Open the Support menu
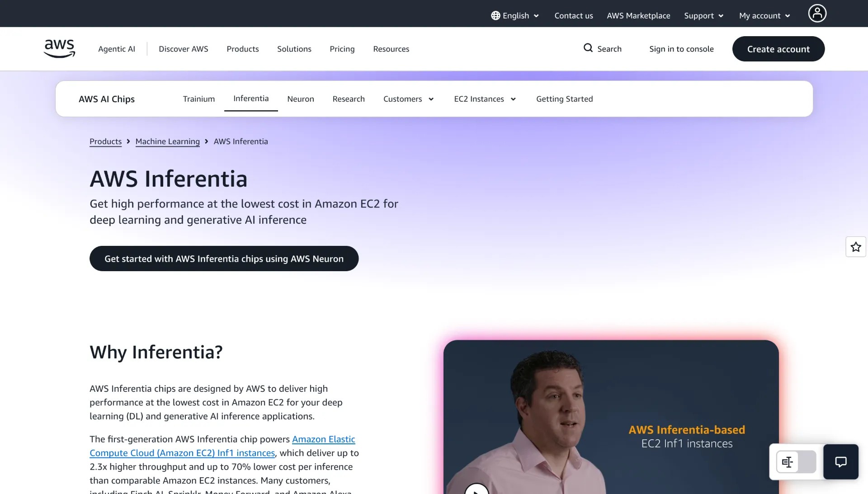Screen dimensions: 868x494 point(703,15)
